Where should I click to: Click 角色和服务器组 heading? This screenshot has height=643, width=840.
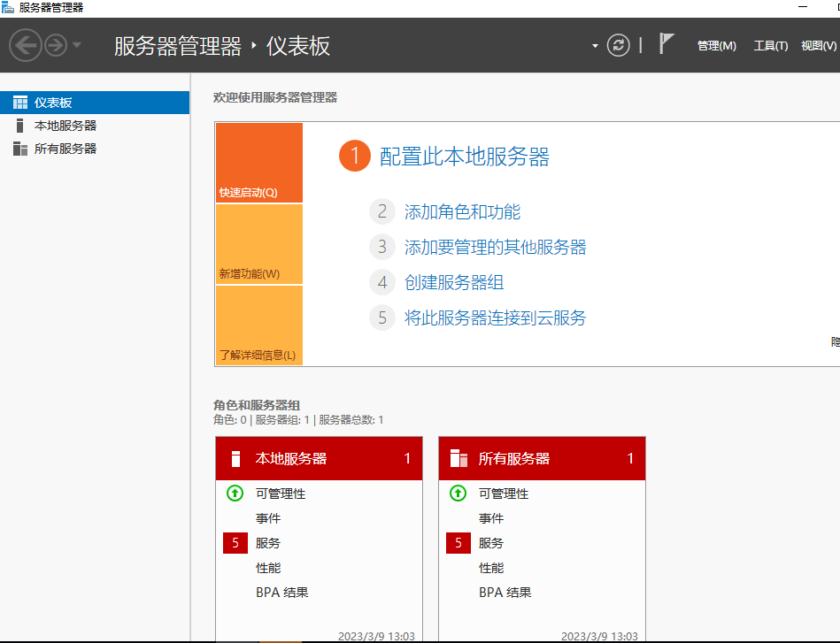click(257, 405)
